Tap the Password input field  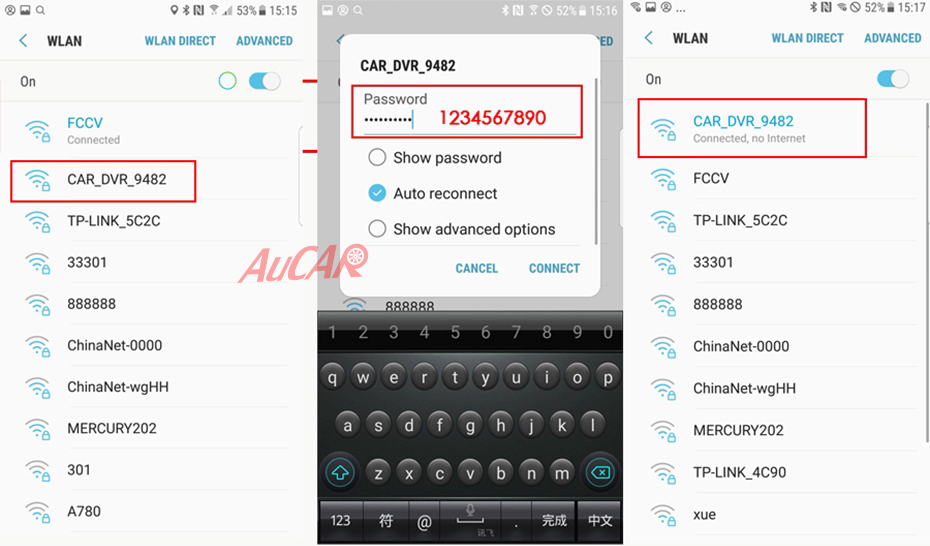467,112
